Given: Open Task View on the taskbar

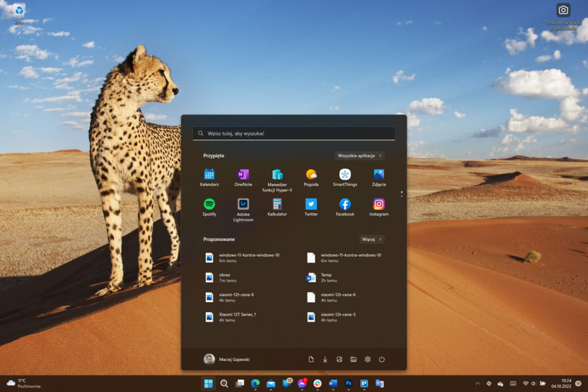Looking at the screenshot, I should pos(240,383).
